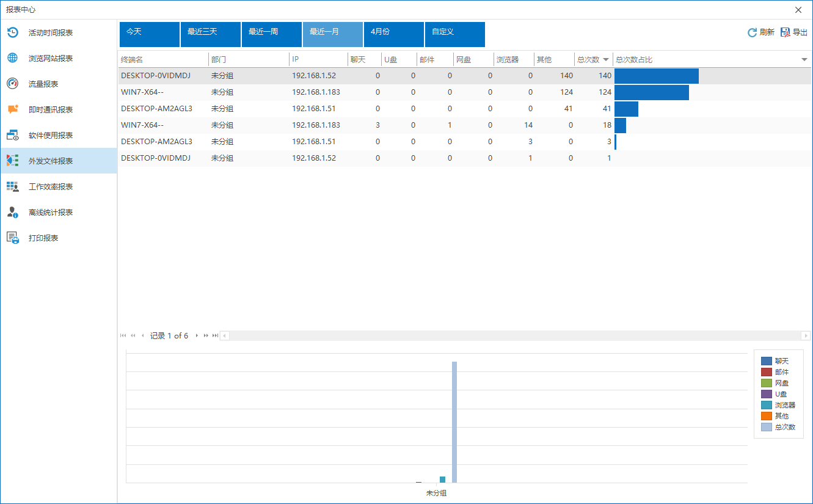Open 打印报表 in the sidebar

59,238
